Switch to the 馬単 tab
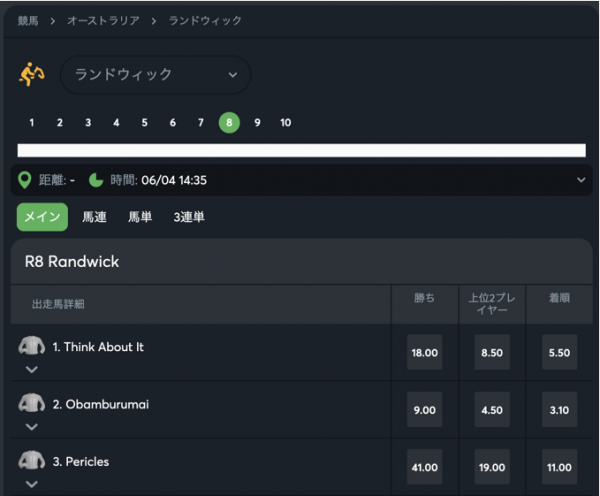 click(140, 217)
